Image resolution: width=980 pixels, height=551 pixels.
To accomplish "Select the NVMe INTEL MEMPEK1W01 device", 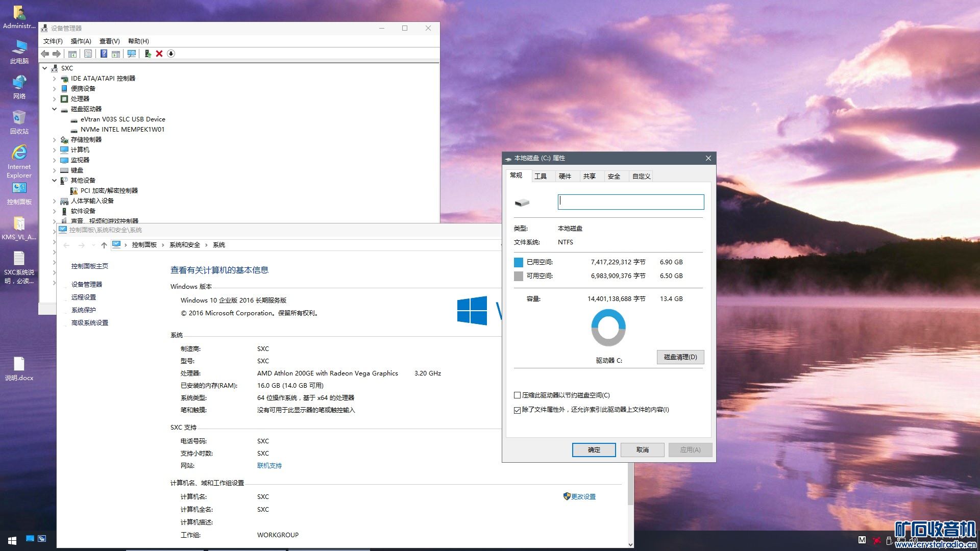I will pyautogui.click(x=122, y=130).
